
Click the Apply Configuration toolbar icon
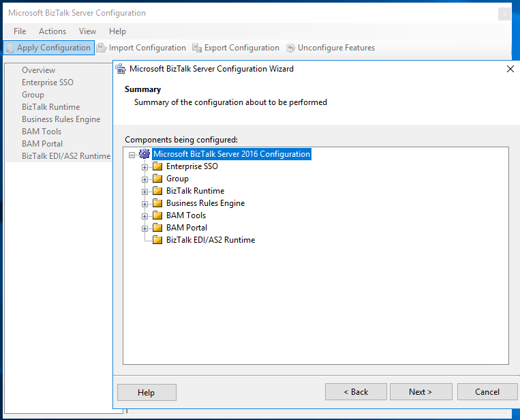tap(10, 48)
